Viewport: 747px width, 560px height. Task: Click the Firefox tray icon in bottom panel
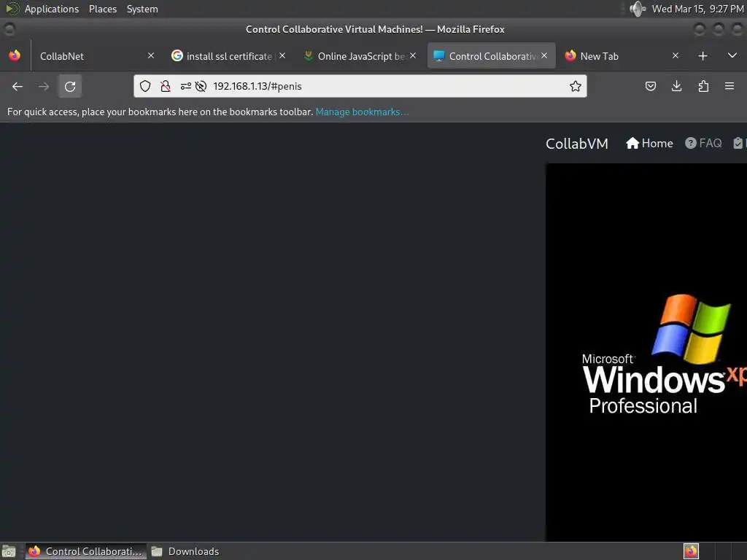pyautogui.click(x=691, y=551)
